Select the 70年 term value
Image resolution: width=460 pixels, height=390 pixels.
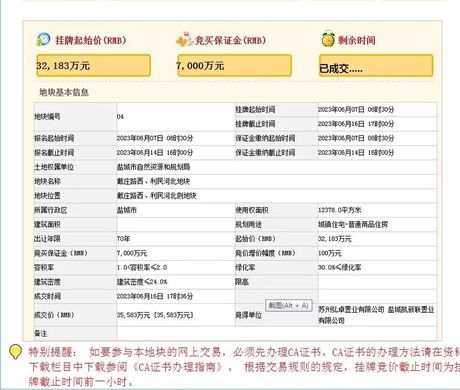coord(123,239)
